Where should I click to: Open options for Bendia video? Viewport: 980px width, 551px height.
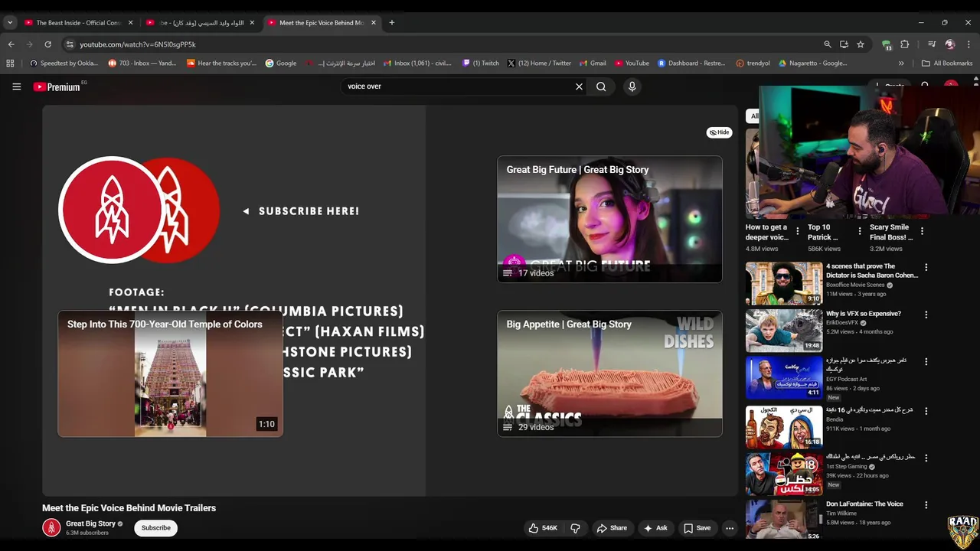(x=926, y=411)
